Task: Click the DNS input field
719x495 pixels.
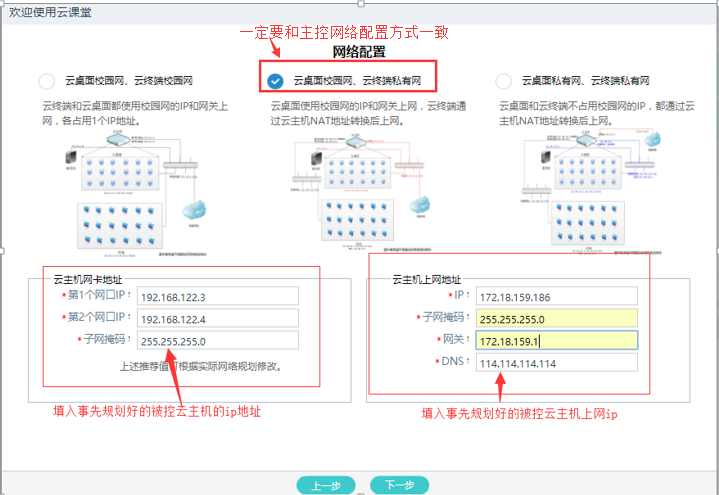Action: [557, 362]
